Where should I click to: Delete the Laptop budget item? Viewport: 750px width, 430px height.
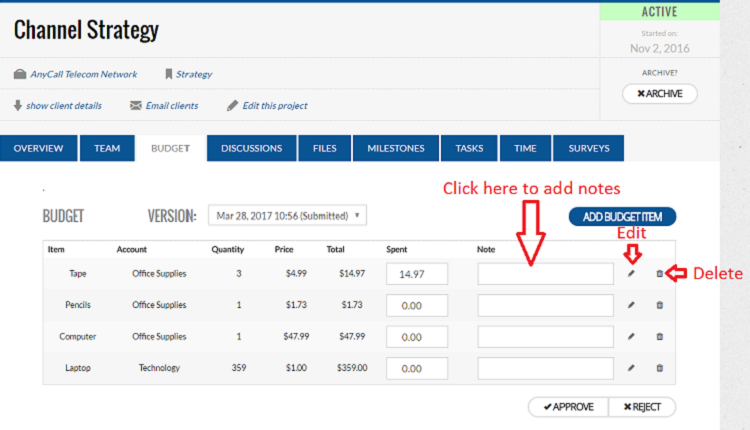click(659, 368)
